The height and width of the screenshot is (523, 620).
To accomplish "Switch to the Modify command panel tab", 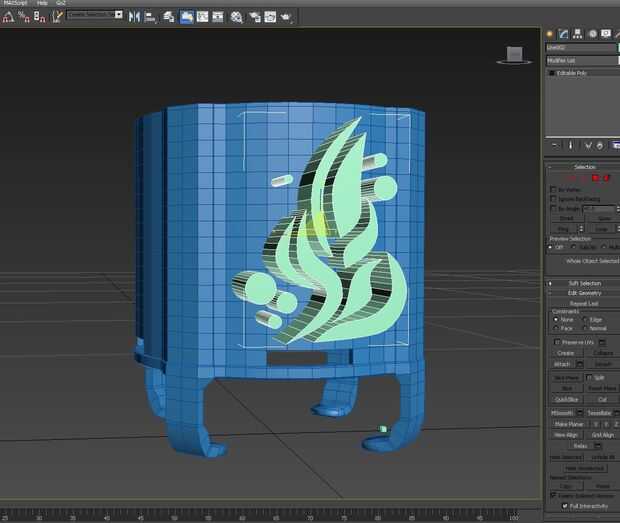I will [x=563, y=34].
